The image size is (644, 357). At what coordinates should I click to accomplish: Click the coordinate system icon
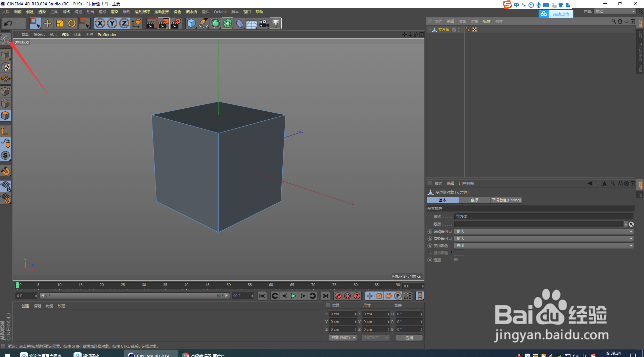tap(137, 23)
